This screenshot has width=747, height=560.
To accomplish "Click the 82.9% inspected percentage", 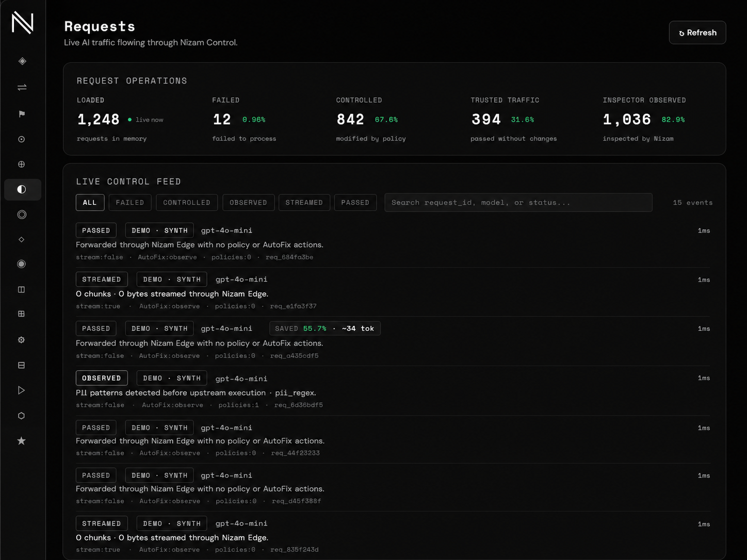I will [673, 120].
